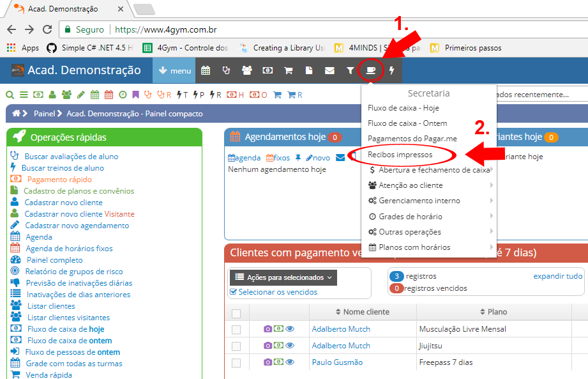This screenshot has height=379, width=588.
Task: Click the filter funnel icon in navbar
Action: pos(350,70)
